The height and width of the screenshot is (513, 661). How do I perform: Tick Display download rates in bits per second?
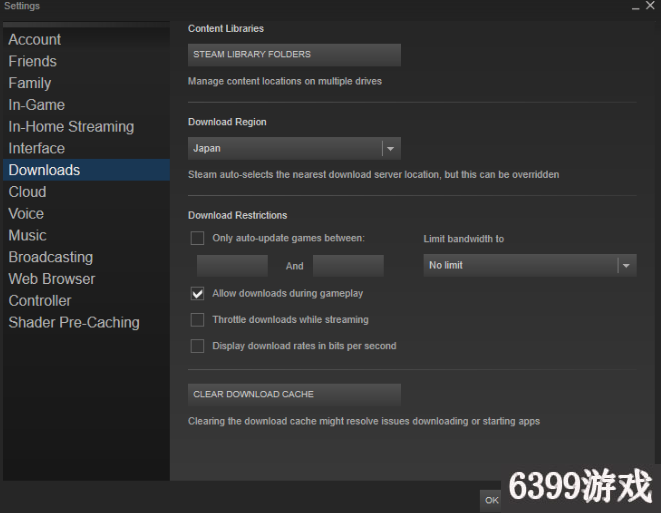click(x=197, y=346)
